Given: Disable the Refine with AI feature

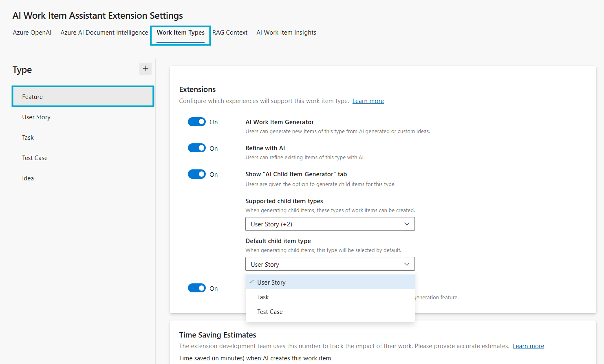Looking at the screenshot, I should 197,148.
